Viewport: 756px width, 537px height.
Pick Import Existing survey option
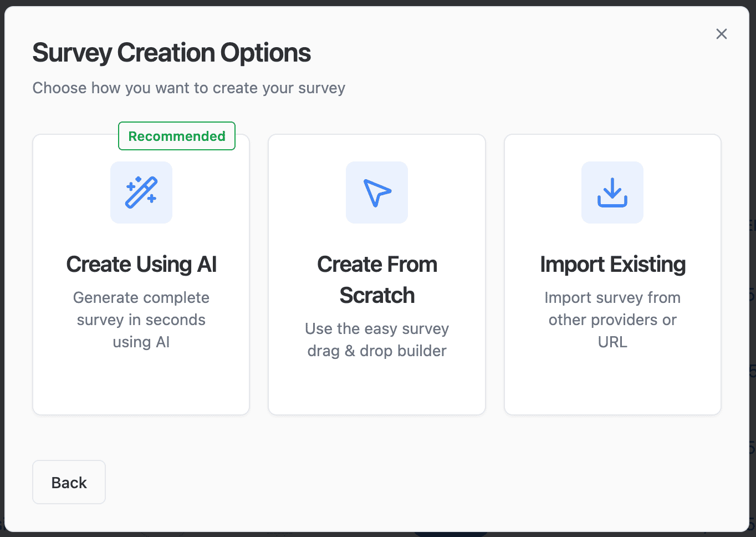612,274
